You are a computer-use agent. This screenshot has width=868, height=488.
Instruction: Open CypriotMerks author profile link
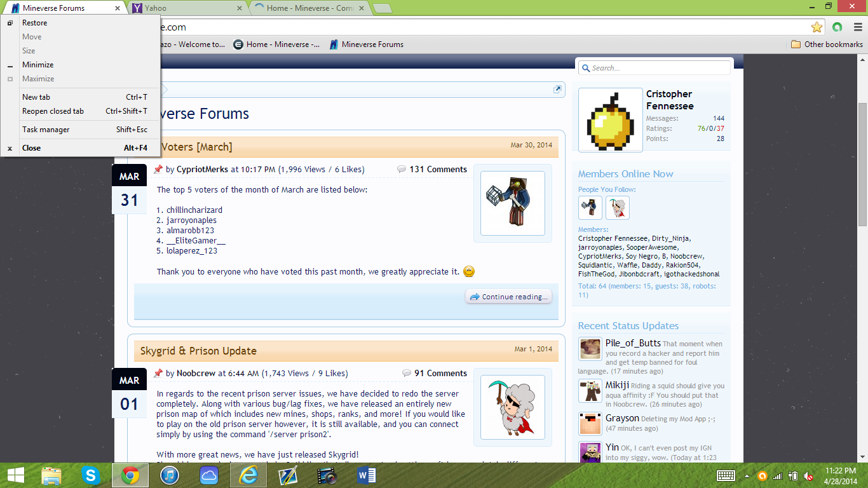[x=201, y=169]
